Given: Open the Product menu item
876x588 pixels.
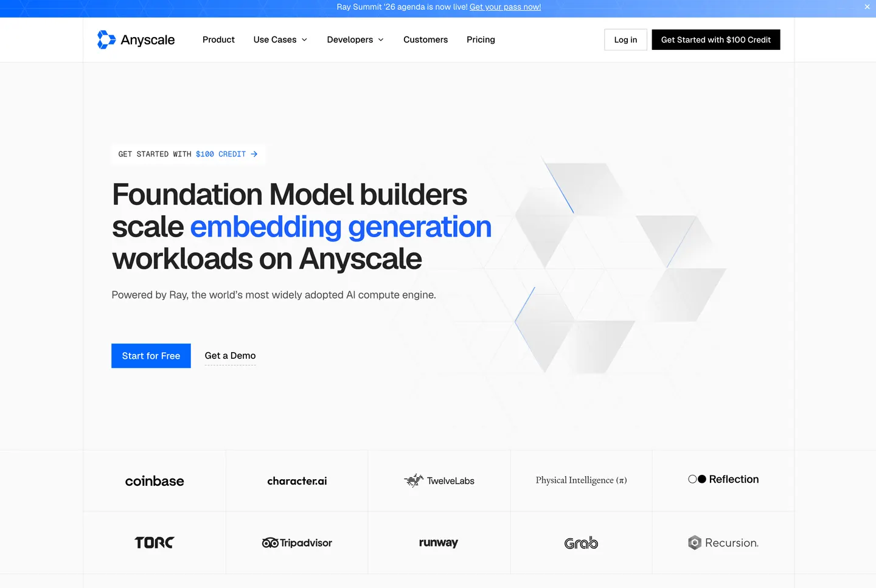Looking at the screenshot, I should pyautogui.click(x=218, y=40).
